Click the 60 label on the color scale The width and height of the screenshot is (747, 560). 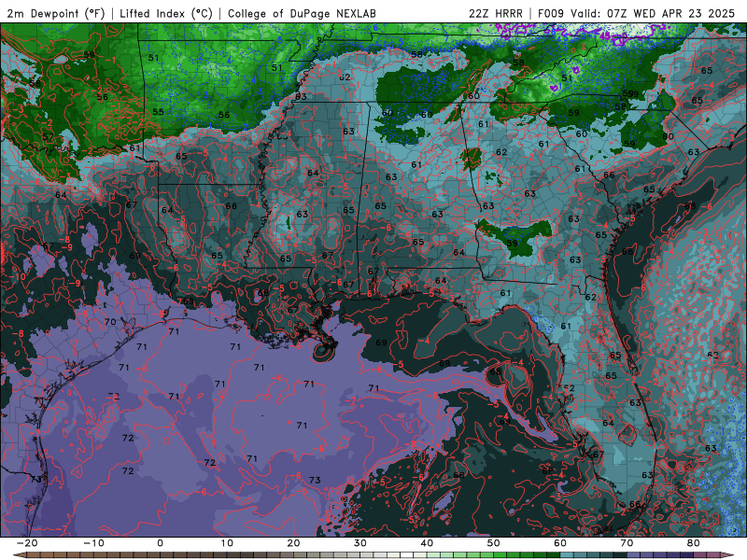[560, 543]
